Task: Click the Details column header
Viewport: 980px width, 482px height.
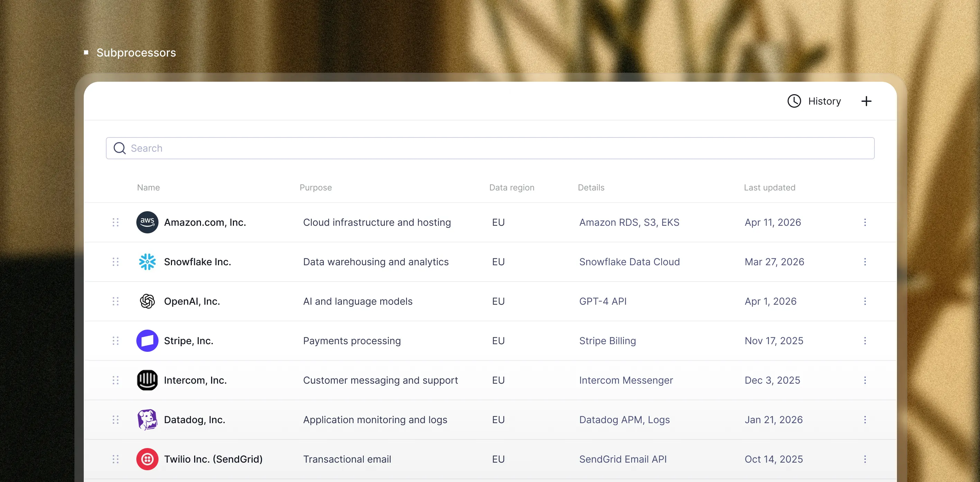Action: coord(591,187)
